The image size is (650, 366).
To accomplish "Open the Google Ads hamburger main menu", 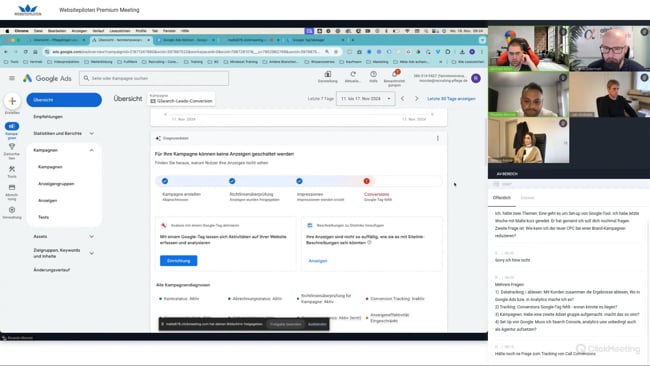I will point(12,78).
